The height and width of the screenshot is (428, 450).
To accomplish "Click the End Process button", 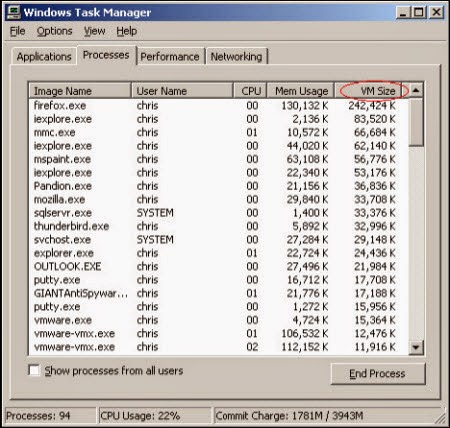I will pyautogui.click(x=378, y=373).
